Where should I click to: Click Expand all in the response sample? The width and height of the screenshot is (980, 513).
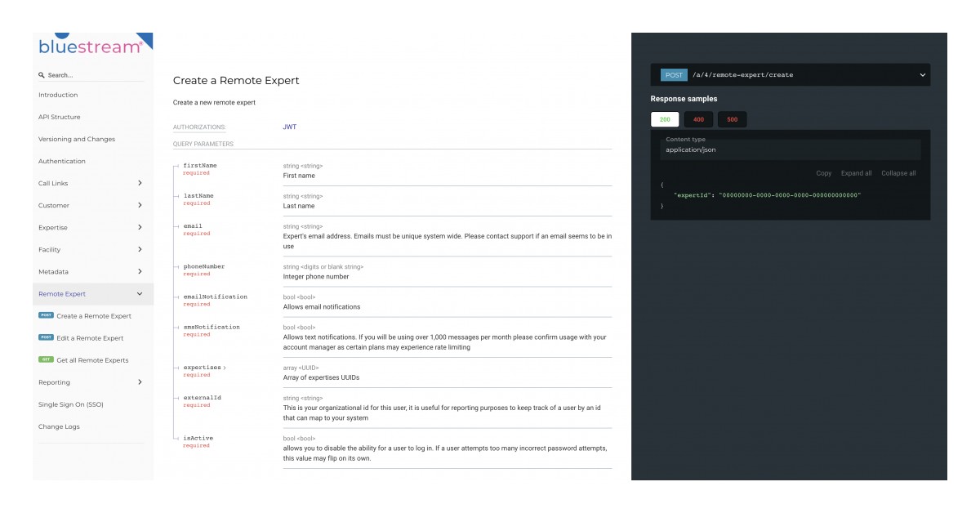point(855,173)
